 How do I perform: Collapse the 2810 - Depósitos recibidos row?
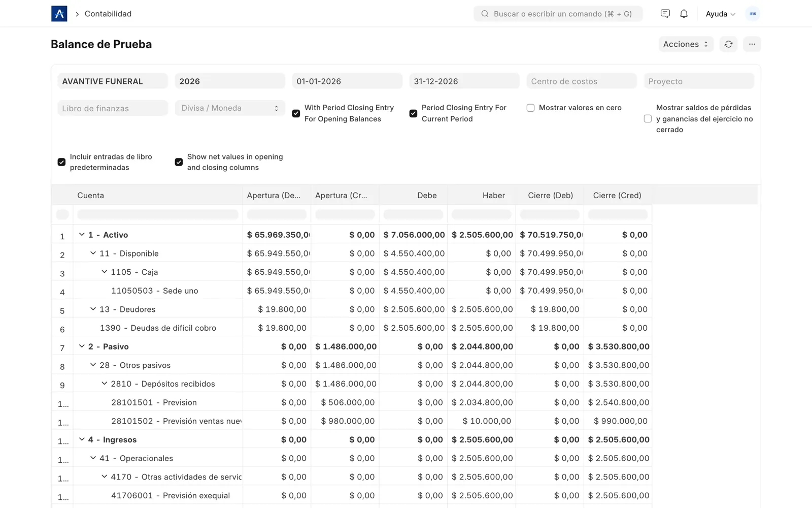click(104, 384)
